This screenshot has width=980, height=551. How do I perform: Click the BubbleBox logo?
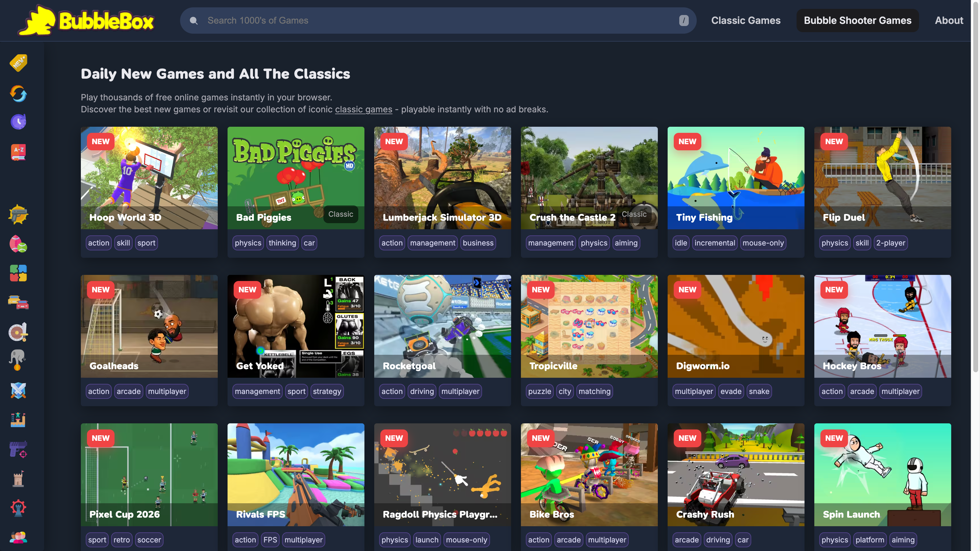coord(86,21)
